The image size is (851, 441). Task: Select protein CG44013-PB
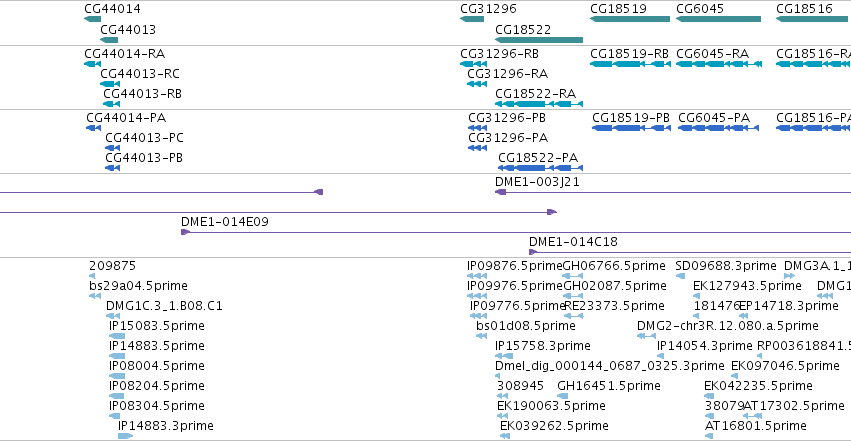(x=112, y=168)
